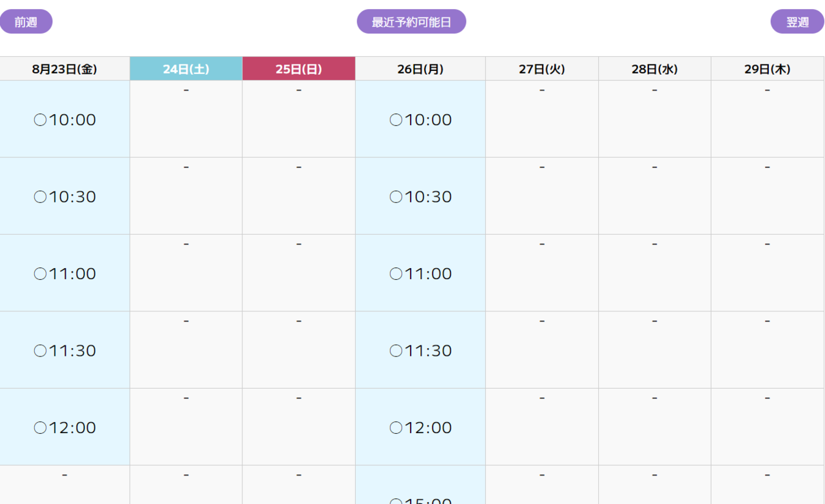Click the 前週 previous week button
The width and height of the screenshot is (825, 504).
click(26, 22)
